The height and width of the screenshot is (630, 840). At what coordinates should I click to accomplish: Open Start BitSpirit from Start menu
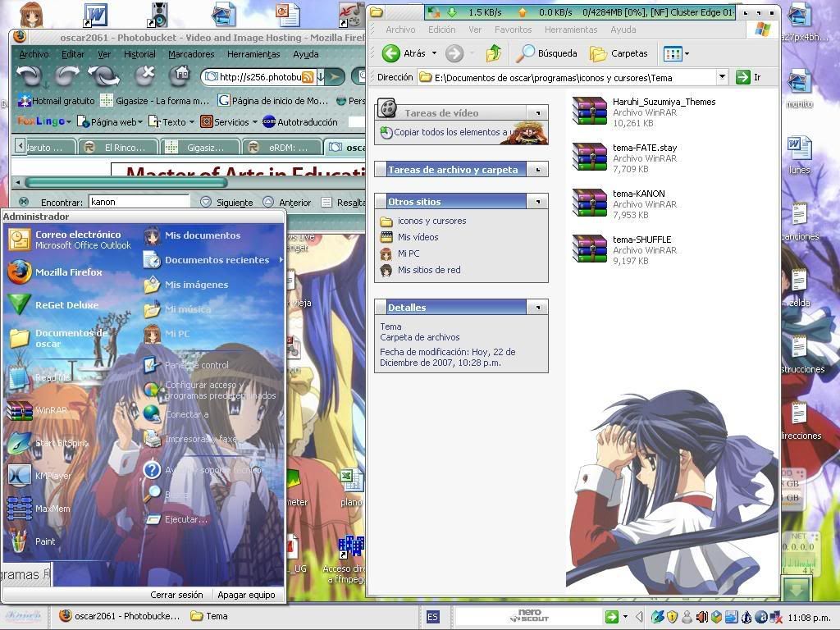[48, 443]
